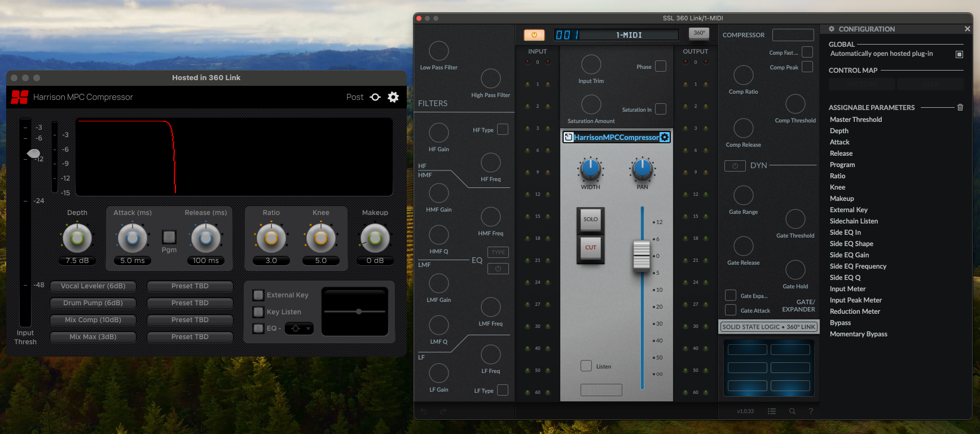Viewport: 980px width, 434px height.
Task: Open the side EQ shape dropdown
Action: pyautogui.click(x=299, y=328)
